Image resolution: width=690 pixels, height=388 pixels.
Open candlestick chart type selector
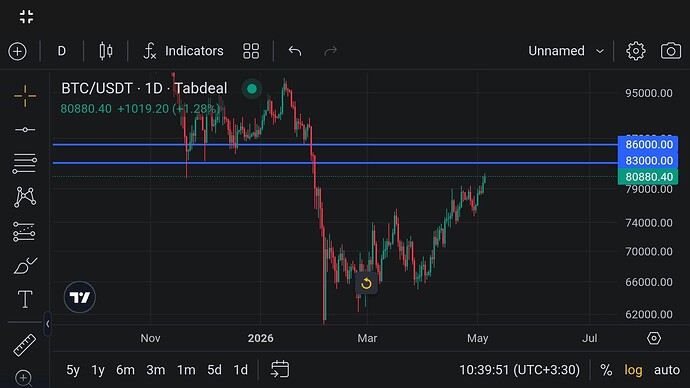pyautogui.click(x=106, y=51)
